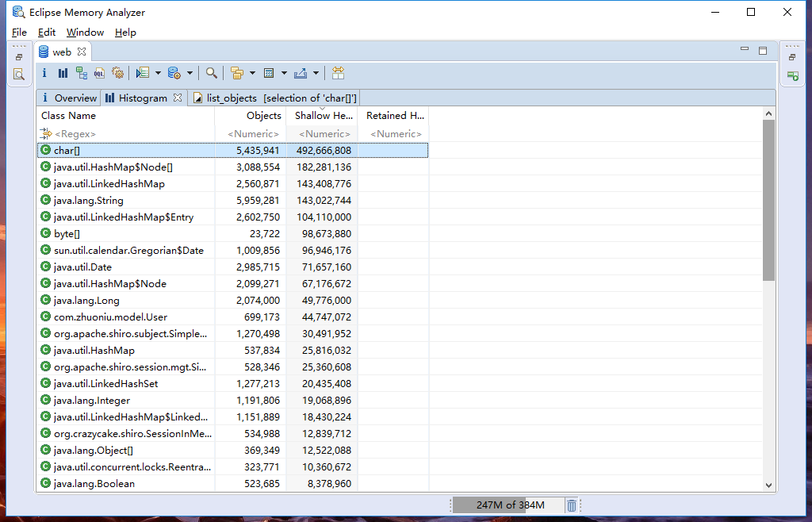Image resolution: width=812 pixels, height=522 pixels.
Task: Sort by the Shallow Heap column header
Action: [322, 116]
